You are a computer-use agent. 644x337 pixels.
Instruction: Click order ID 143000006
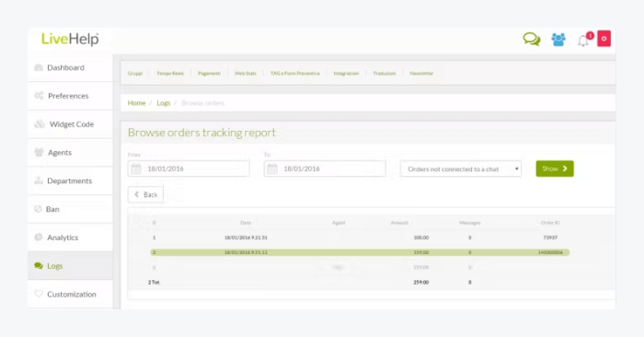click(550, 252)
